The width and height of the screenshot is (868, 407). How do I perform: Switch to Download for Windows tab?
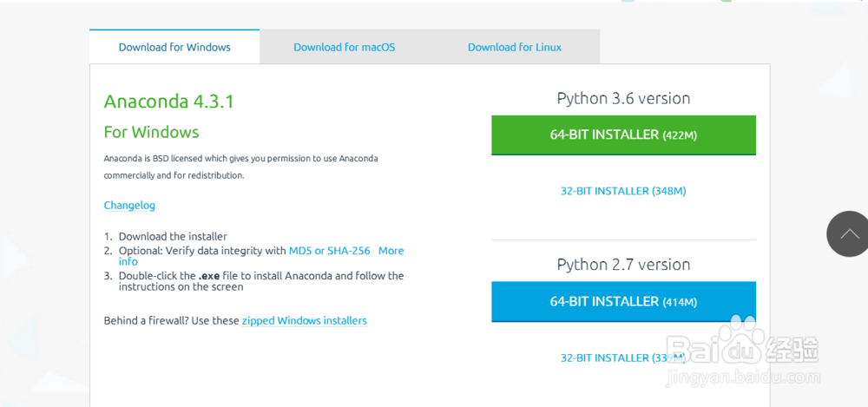coord(174,47)
